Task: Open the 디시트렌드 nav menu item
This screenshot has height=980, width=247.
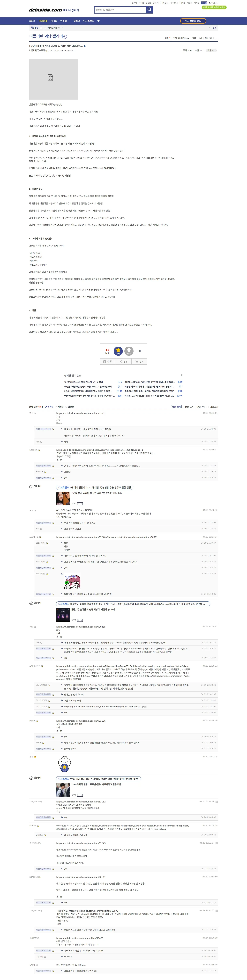Action: [x=89, y=21]
